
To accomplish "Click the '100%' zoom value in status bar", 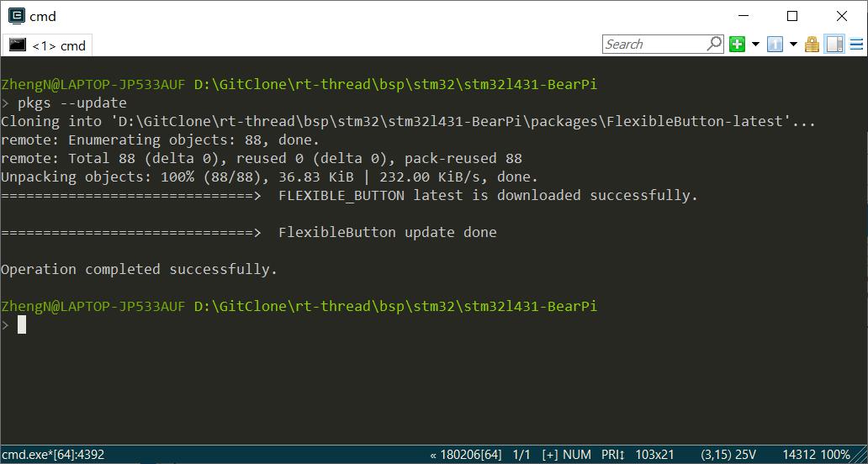I will point(834,455).
